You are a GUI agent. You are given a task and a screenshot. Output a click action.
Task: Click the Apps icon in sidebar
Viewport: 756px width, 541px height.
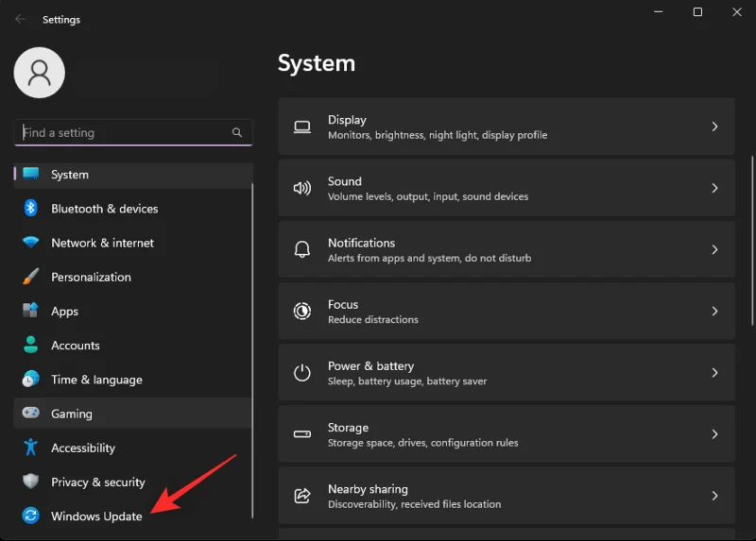(31, 311)
